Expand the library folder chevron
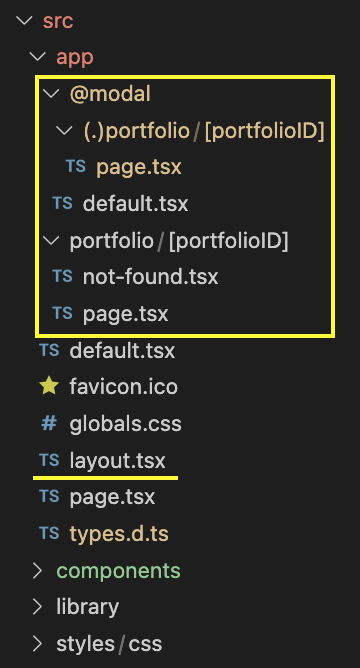Screen dimensions: 360x668 coord(37,607)
